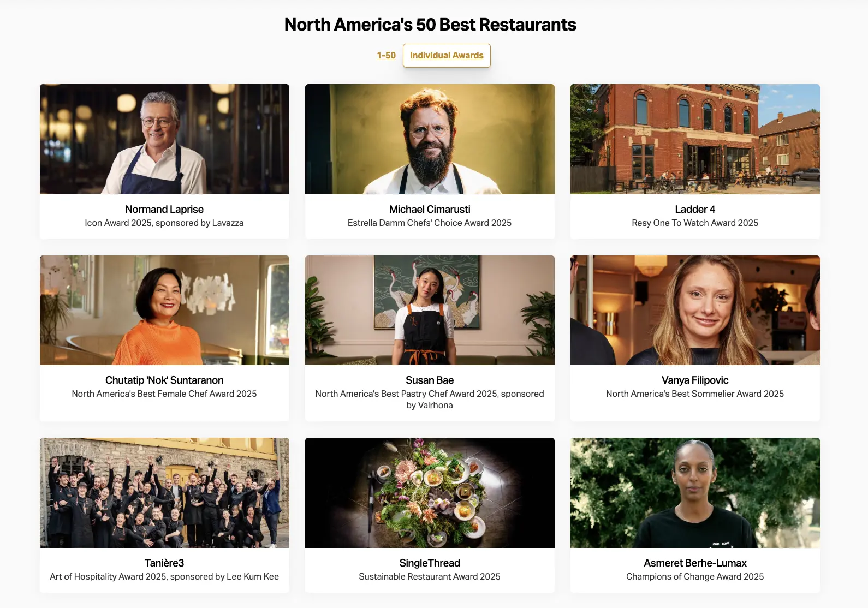Click the North America's Best Female Chef Award caption

point(164,394)
